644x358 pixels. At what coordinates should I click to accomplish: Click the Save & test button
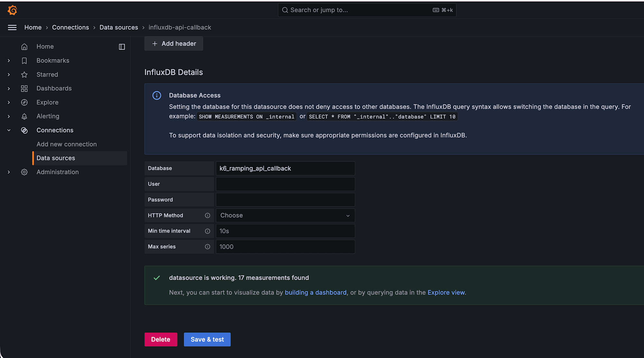(207, 339)
